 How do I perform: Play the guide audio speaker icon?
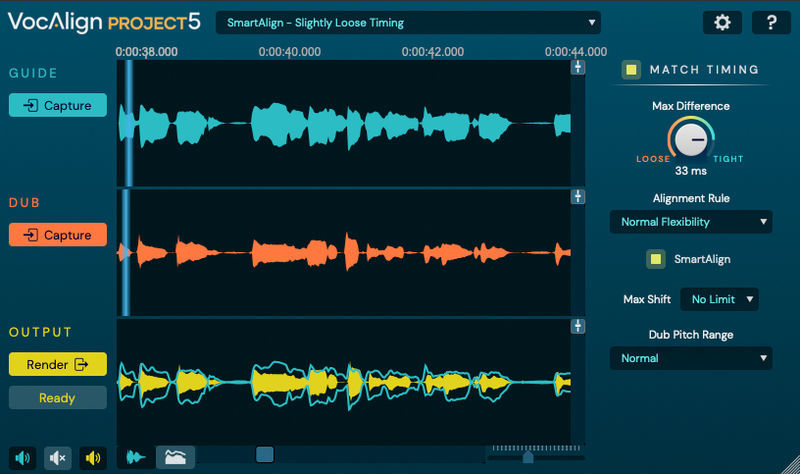tap(22, 458)
